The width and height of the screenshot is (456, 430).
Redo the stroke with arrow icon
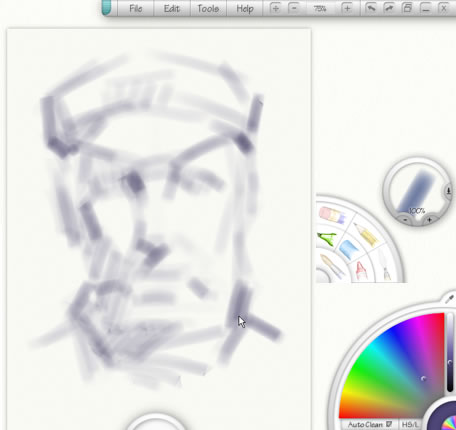coord(389,8)
